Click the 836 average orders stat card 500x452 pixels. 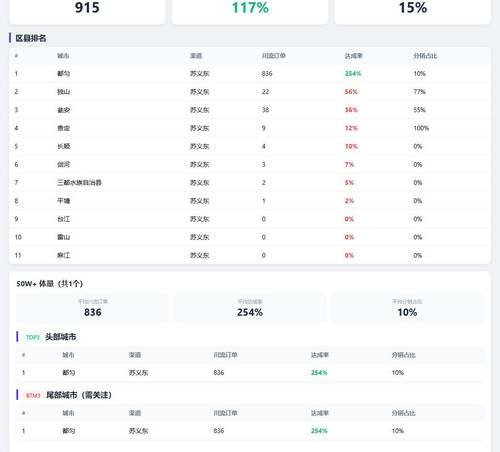point(93,308)
